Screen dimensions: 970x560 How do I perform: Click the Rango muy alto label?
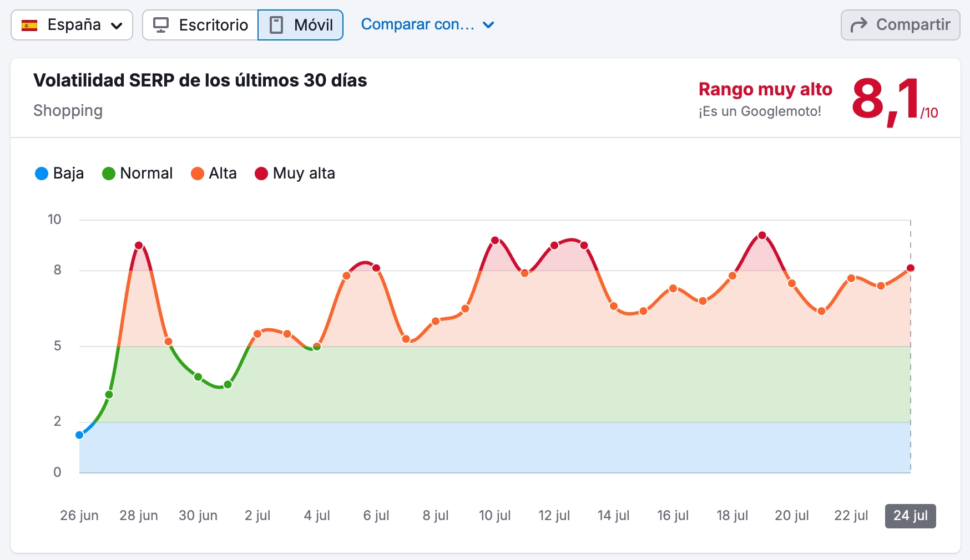pyautogui.click(x=765, y=89)
